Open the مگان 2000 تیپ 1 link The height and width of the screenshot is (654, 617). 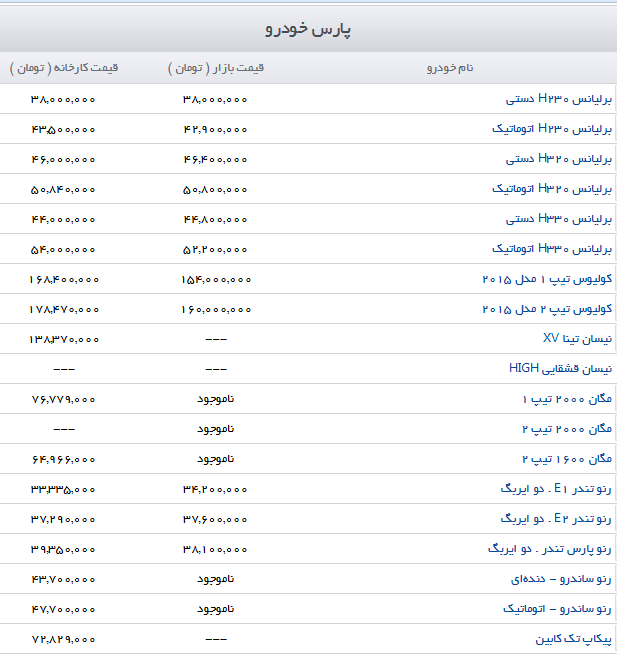point(567,399)
